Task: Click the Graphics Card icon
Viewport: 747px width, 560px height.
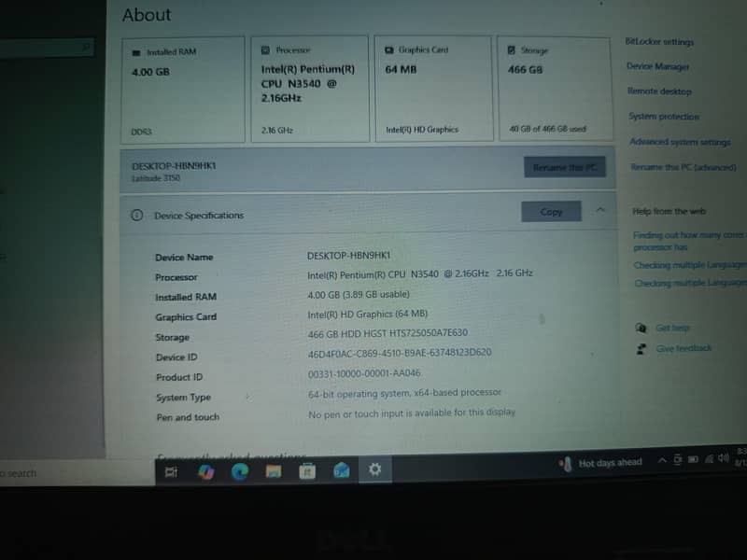Action: click(x=389, y=49)
